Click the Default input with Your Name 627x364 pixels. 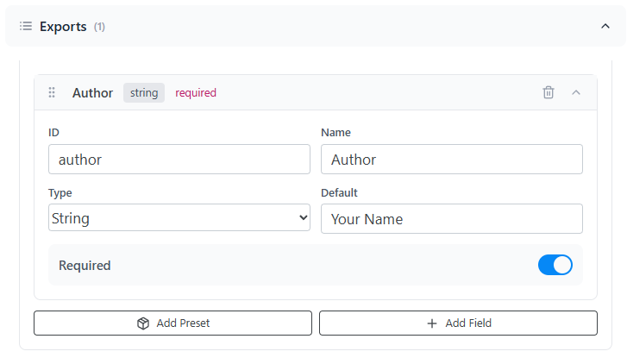pos(451,219)
